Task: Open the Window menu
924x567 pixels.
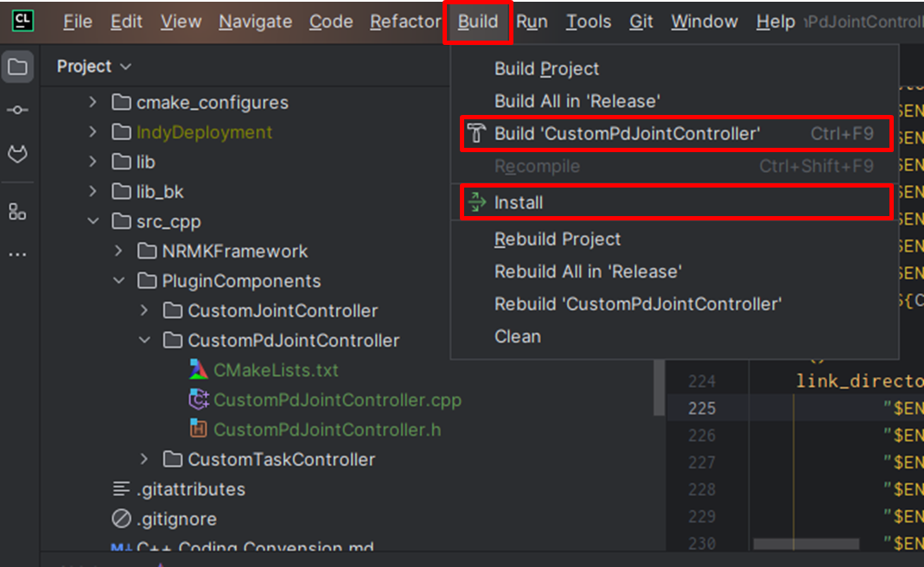Action: pos(704,22)
